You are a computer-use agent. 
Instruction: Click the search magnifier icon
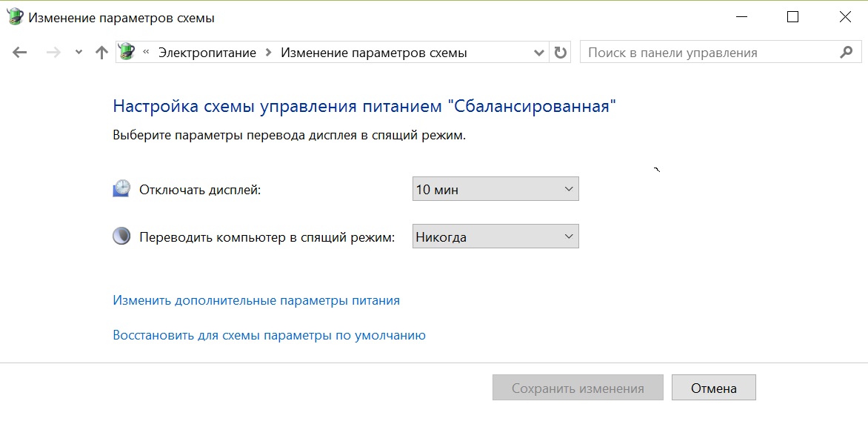pos(847,53)
